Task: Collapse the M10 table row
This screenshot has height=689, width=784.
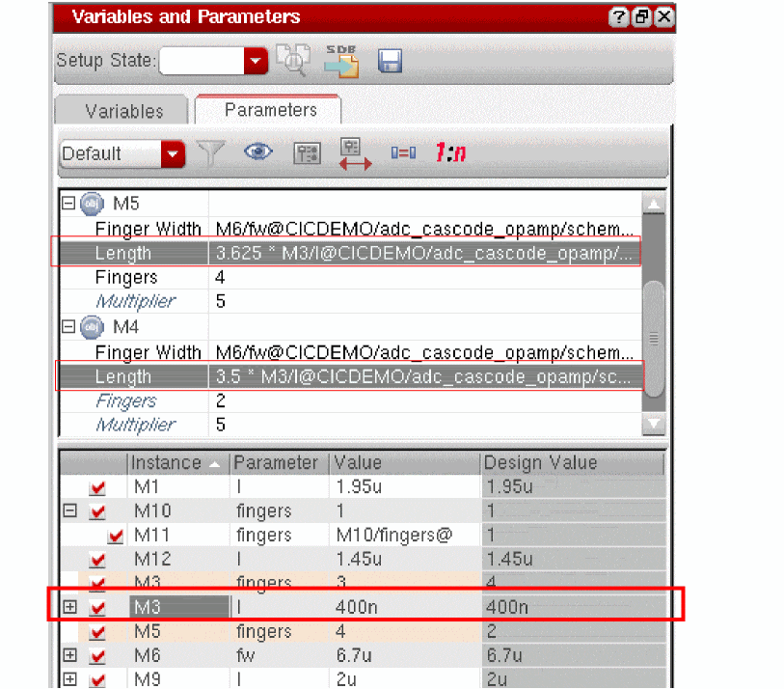Action: click(x=70, y=510)
